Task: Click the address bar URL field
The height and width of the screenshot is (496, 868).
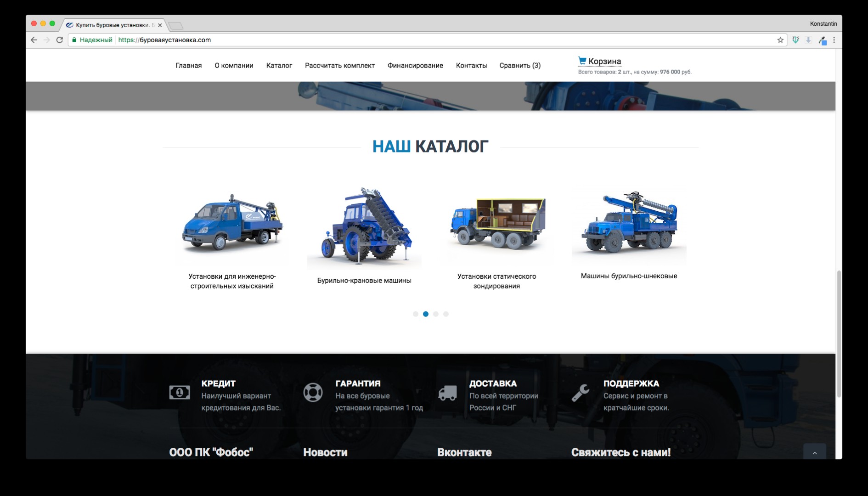Action: 413,40
